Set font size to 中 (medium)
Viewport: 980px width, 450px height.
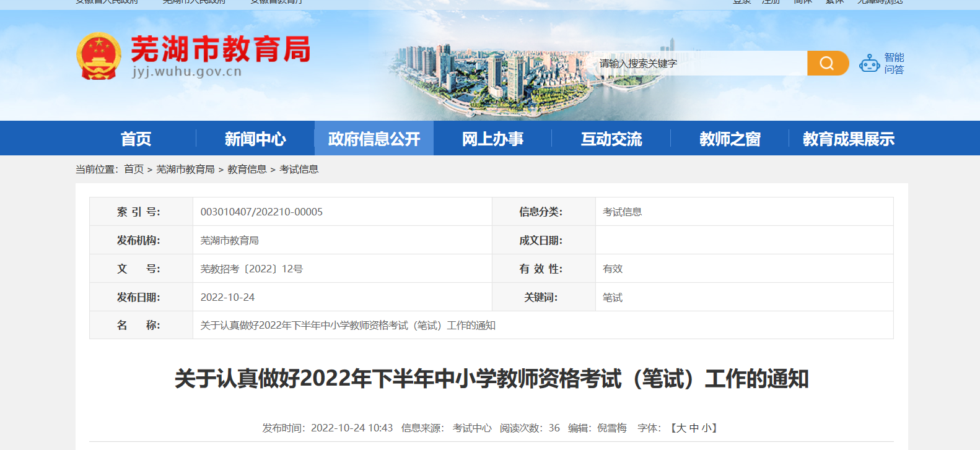coord(694,428)
